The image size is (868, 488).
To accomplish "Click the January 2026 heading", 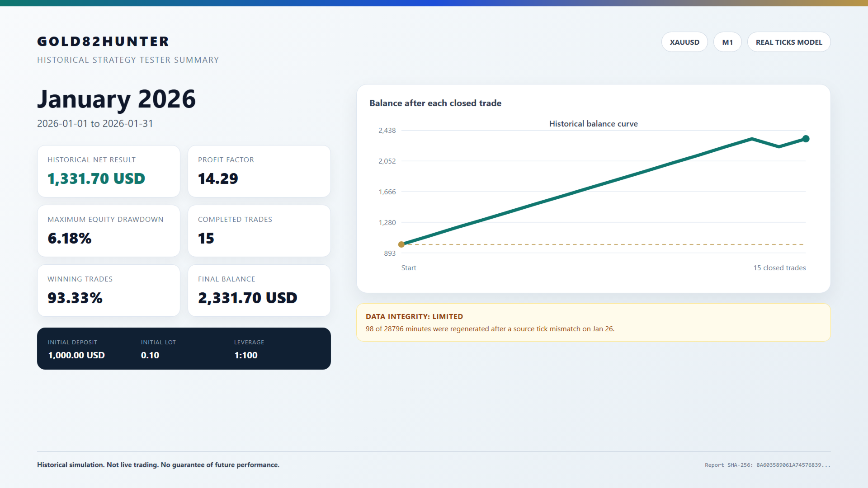I will click(x=117, y=99).
